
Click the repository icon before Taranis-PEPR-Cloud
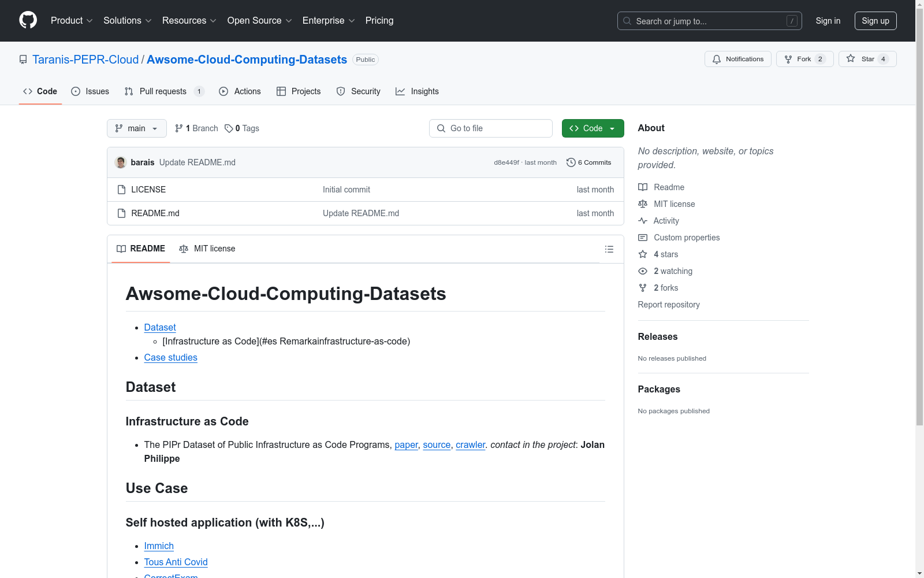coord(23,60)
